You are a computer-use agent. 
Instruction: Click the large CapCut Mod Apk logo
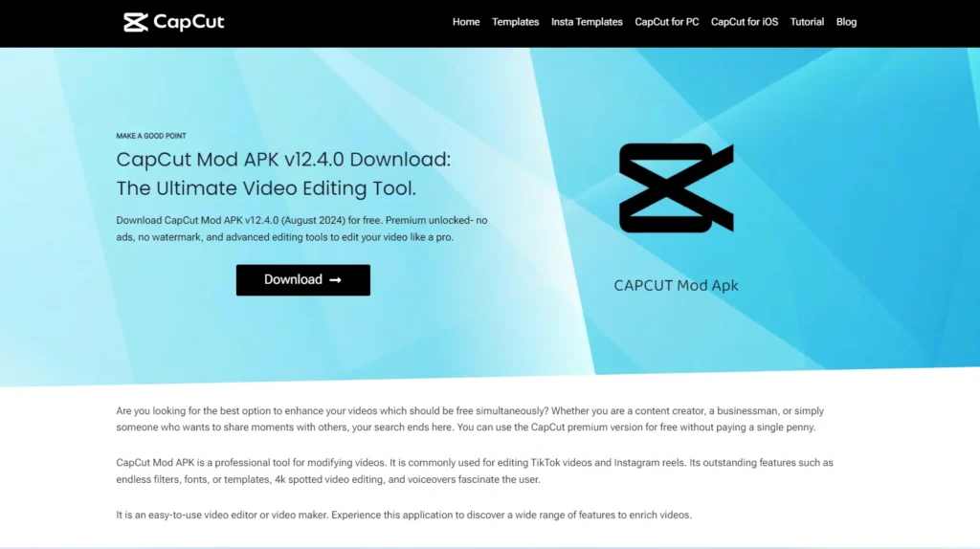point(677,188)
